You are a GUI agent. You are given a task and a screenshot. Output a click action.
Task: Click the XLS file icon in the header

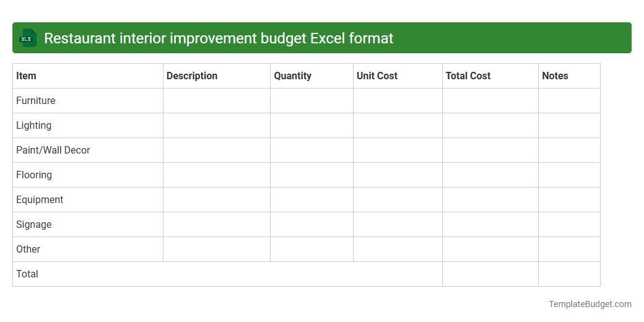pyautogui.click(x=27, y=38)
